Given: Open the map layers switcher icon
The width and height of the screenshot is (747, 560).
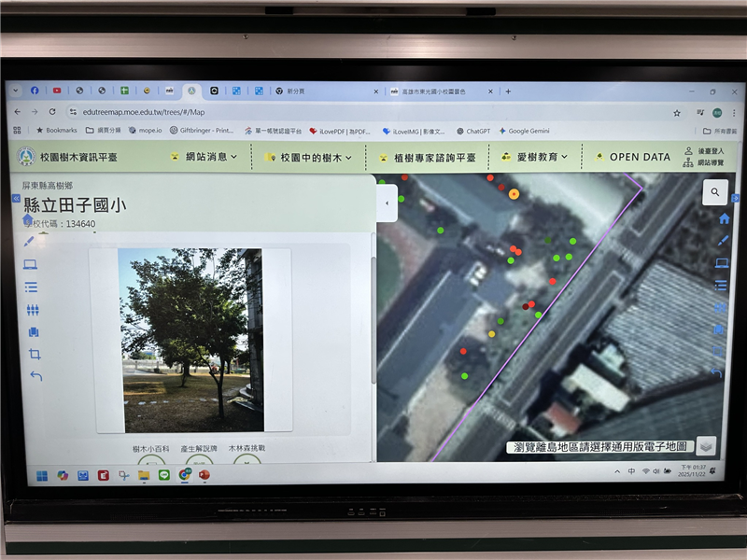Looking at the screenshot, I should (x=706, y=445).
